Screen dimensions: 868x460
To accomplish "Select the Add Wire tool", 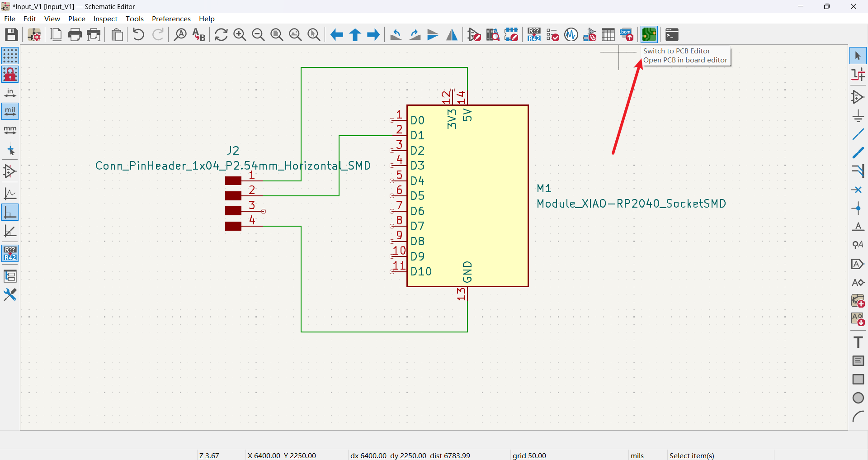I will (x=858, y=134).
